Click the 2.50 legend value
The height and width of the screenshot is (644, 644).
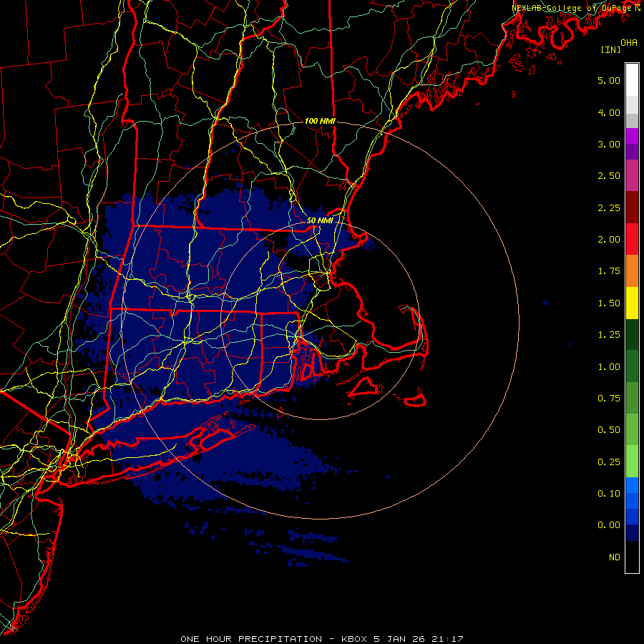(x=609, y=176)
